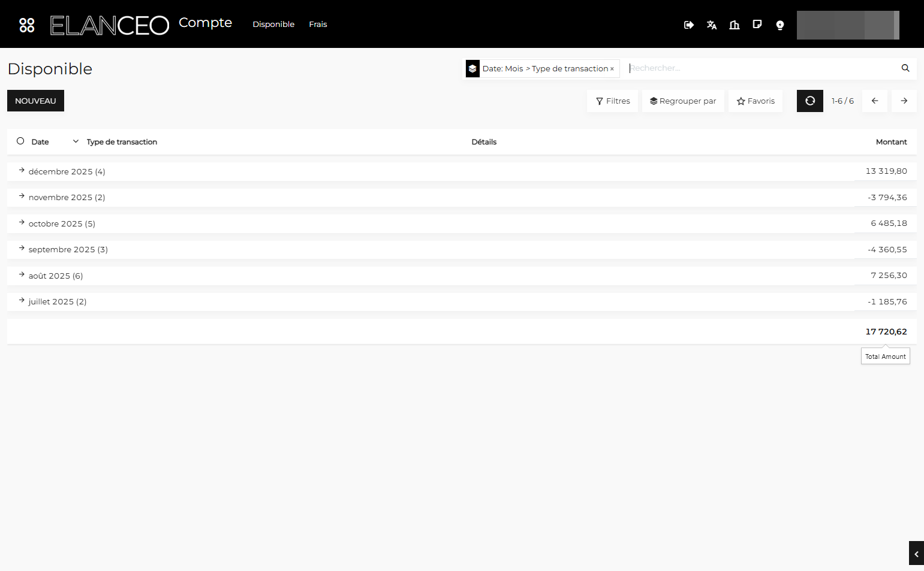Go to previous page arrow
Image resolution: width=924 pixels, height=571 pixels.
(875, 101)
